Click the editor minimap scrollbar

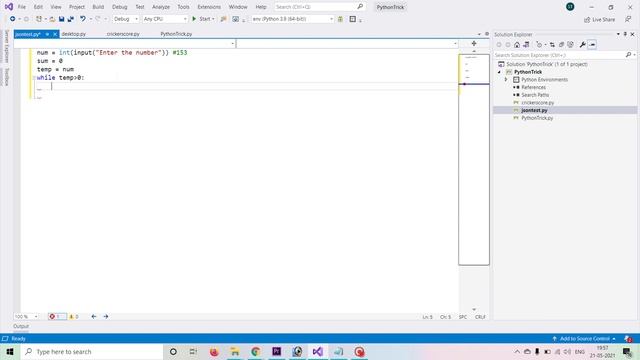474,160
